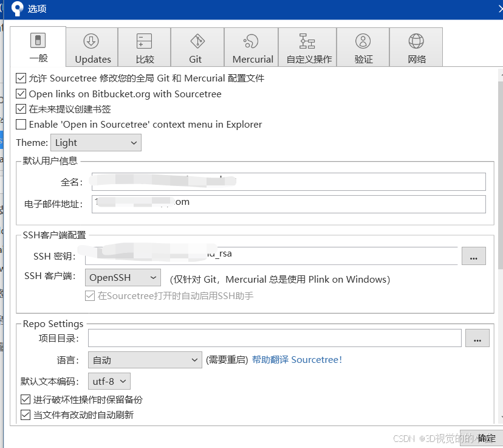Image resolution: width=503 pixels, height=448 pixels.
Task: Click the SSH客户端配置 group label
Action: (54, 235)
